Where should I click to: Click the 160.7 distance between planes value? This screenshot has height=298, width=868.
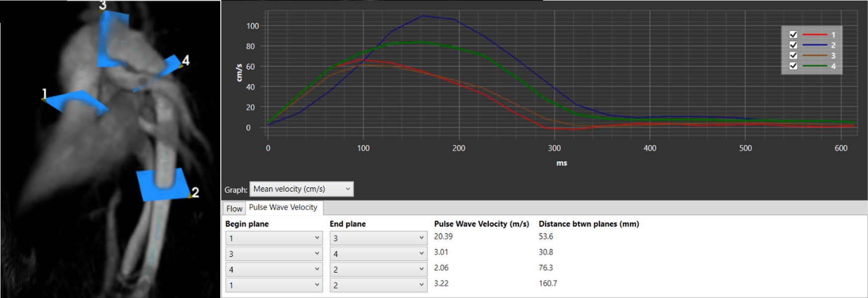pyautogui.click(x=548, y=283)
